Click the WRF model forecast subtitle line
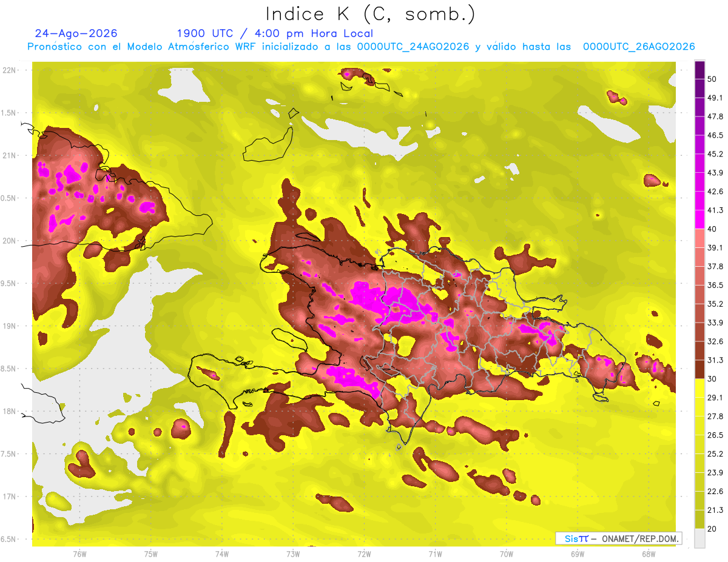Viewport: 728px width, 562px height. (x=361, y=47)
